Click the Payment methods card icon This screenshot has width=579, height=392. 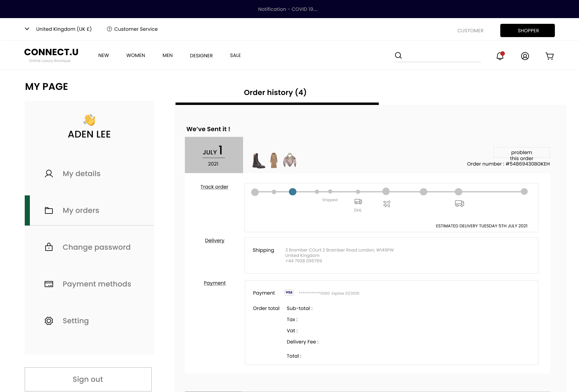tap(49, 284)
